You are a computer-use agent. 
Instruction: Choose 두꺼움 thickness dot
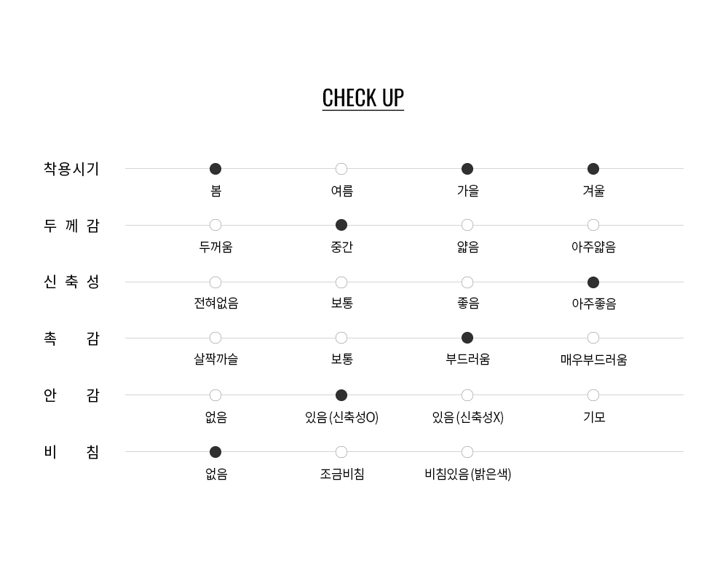tap(215, 225)
